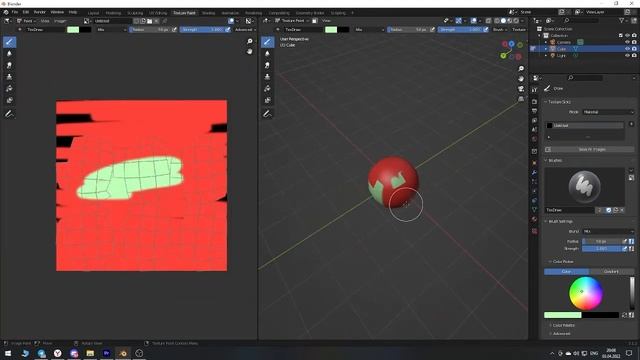Open the File menu

(15, 12)
